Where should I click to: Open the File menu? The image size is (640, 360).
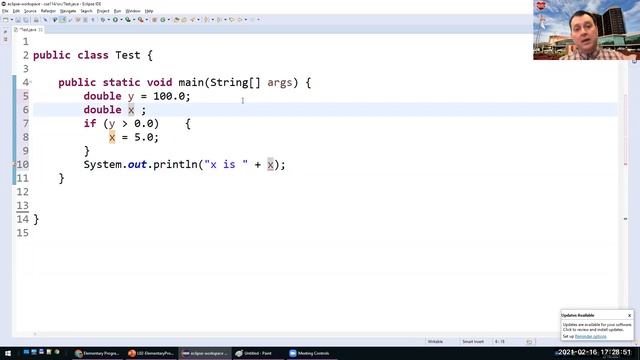point(5,11)
